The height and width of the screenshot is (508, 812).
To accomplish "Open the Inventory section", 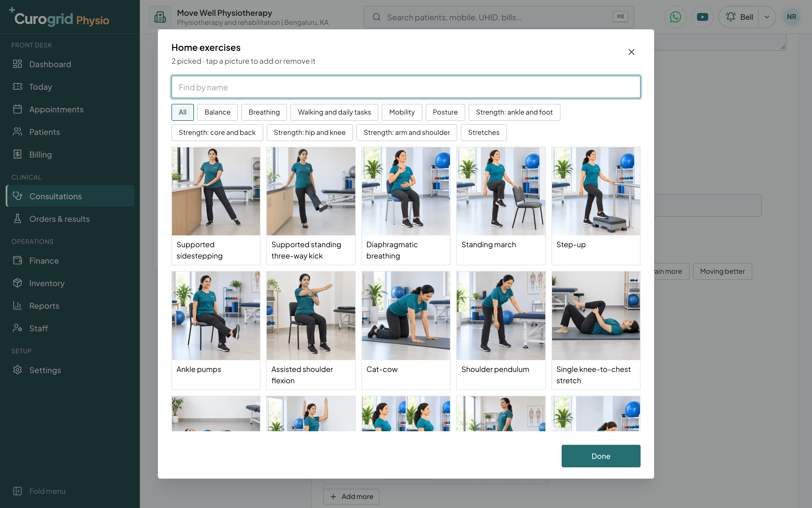I will coord(70,283).
